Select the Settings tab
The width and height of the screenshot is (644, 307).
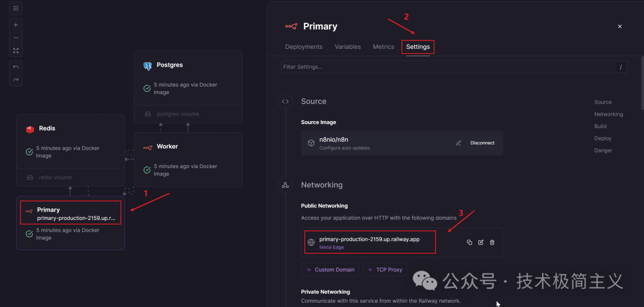click(417, 46)
